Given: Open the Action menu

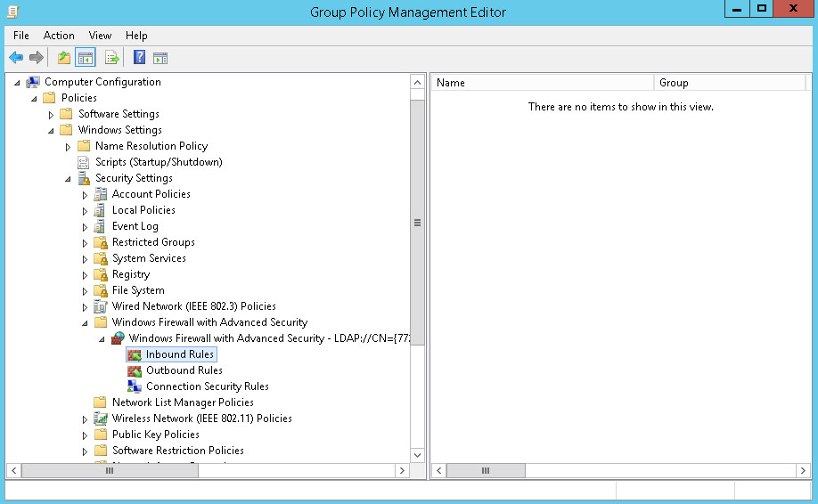Looking at the screenshot, I should coord(59,36).
